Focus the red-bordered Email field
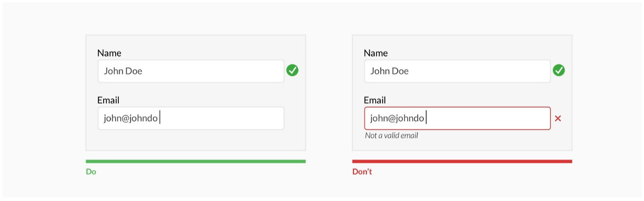 [457, 119]
